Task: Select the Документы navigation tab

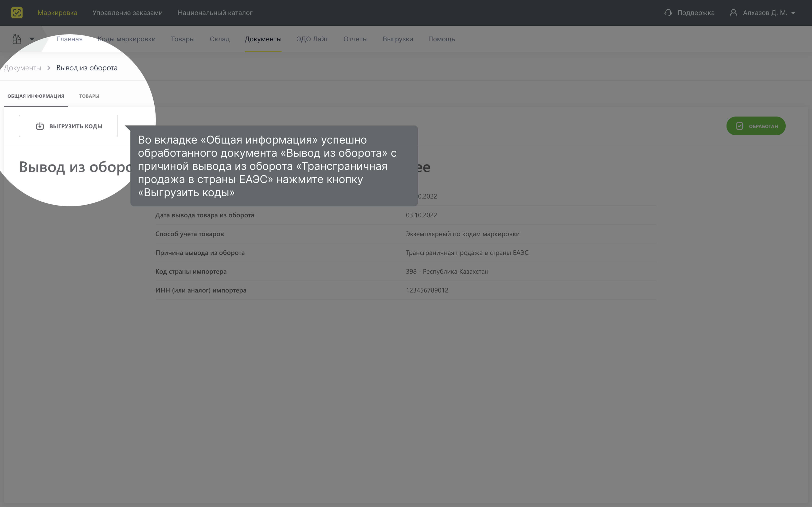Action: (263, 39)
